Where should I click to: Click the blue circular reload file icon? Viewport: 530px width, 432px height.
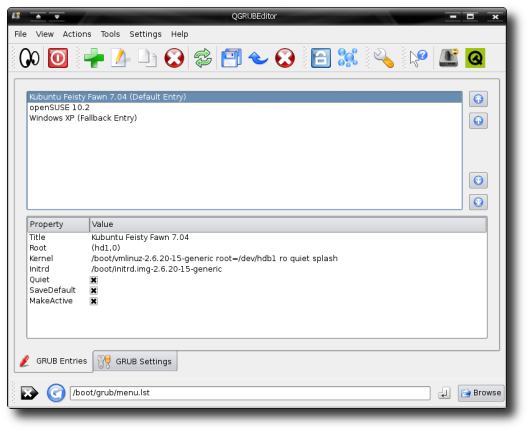tap(56, 393)
